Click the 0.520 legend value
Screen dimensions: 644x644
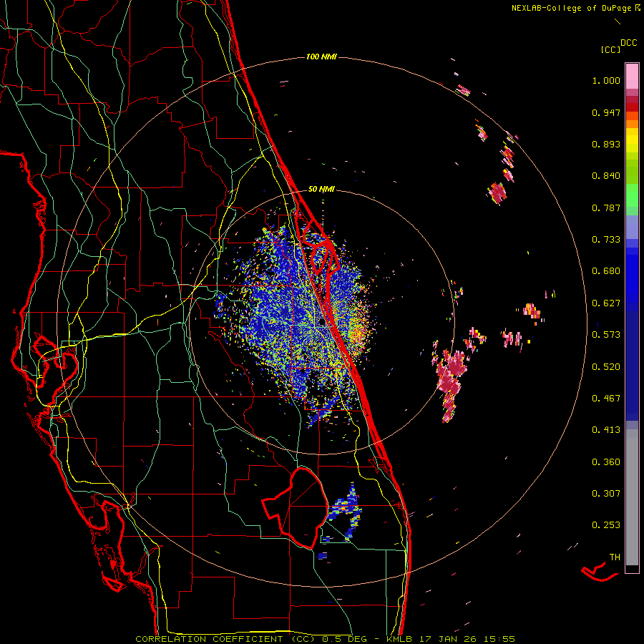pyautogui.click(x=606, y=367)
